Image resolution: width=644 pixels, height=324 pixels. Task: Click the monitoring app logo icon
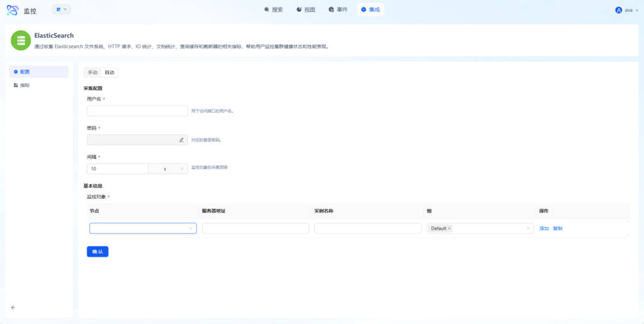13,10
